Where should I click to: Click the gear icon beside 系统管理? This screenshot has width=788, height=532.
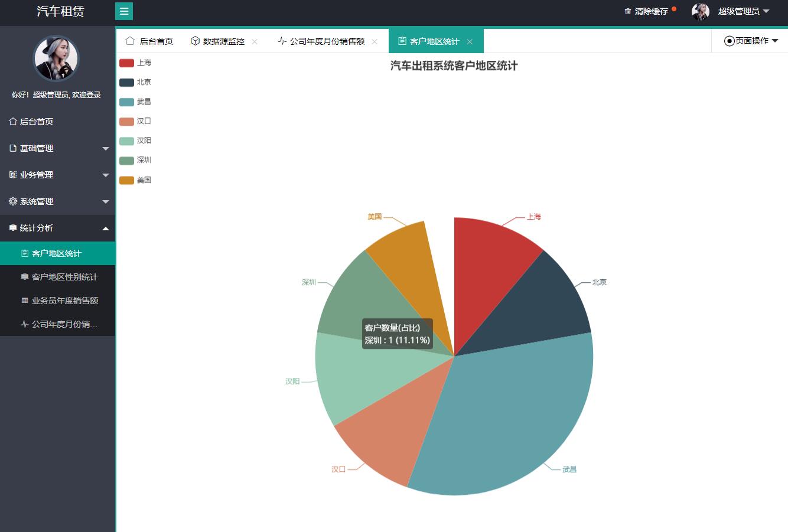point(13,201)
